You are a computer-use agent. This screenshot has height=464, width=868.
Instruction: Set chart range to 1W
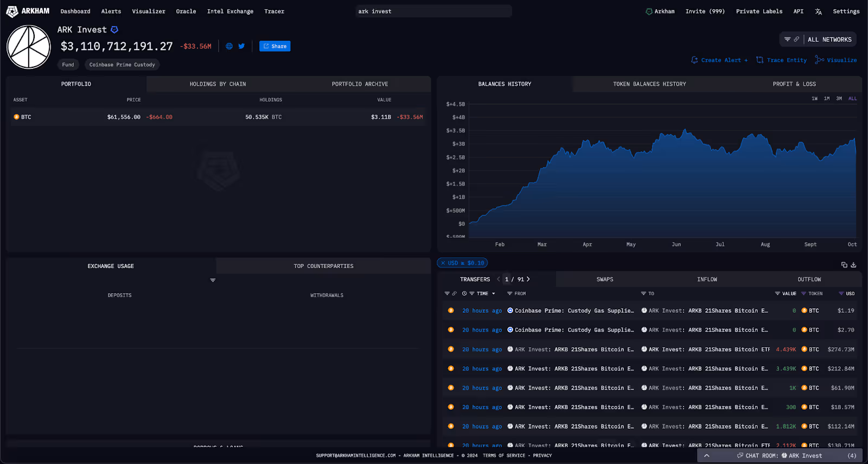coord(814,99)
